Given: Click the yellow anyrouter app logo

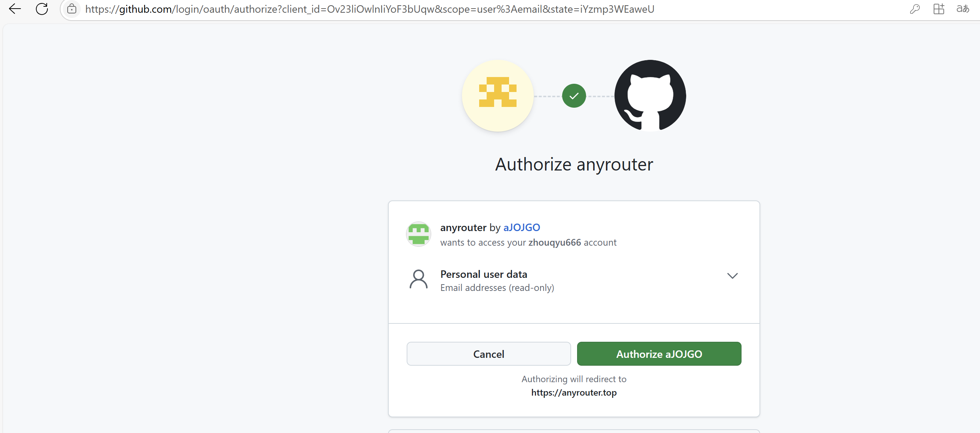Looking at the screenshot, I should [x=497, y=95].
